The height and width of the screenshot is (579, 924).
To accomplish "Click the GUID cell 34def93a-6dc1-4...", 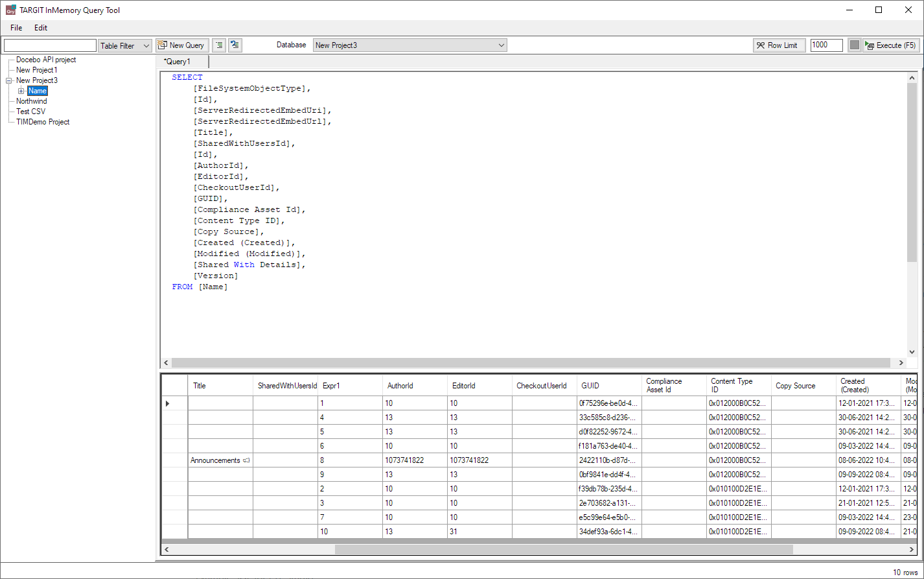I will [609, 532].
